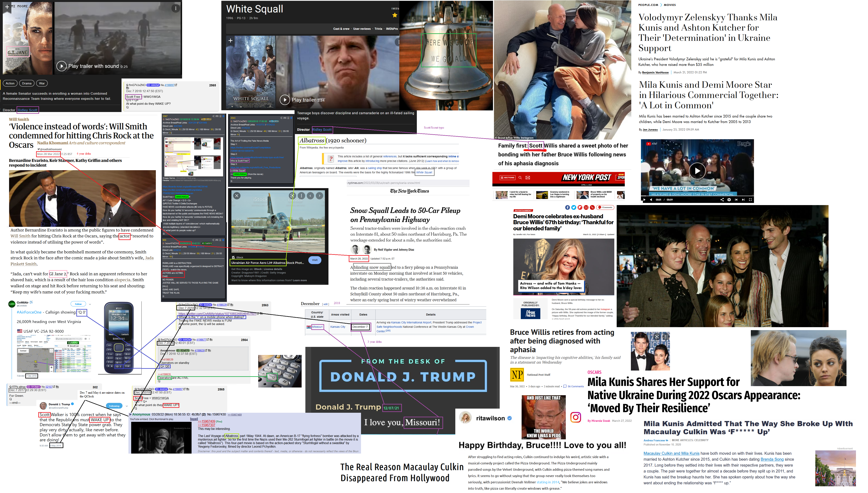Open post No. 52157 link
The height and width of the screenshot is (493, 868).
[49, 387]
